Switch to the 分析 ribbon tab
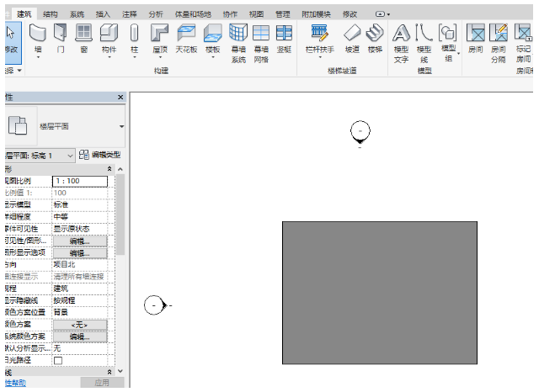539x392 pixels. [156, 14]
